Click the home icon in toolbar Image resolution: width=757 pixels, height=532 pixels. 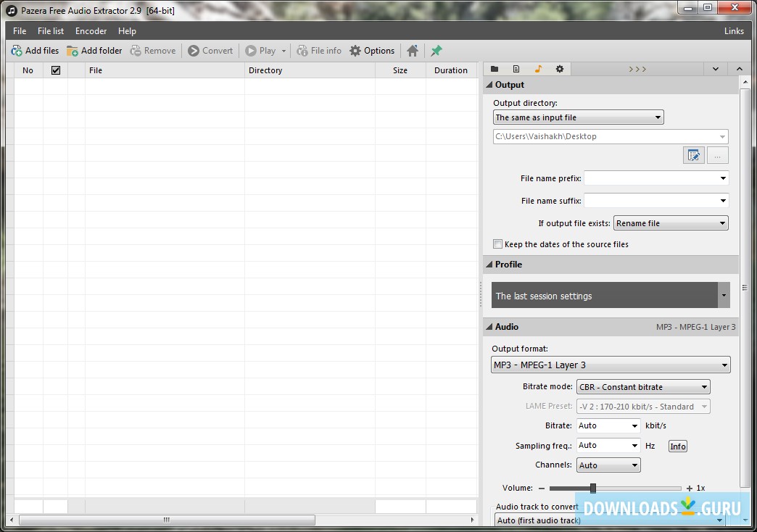(413, 51)
